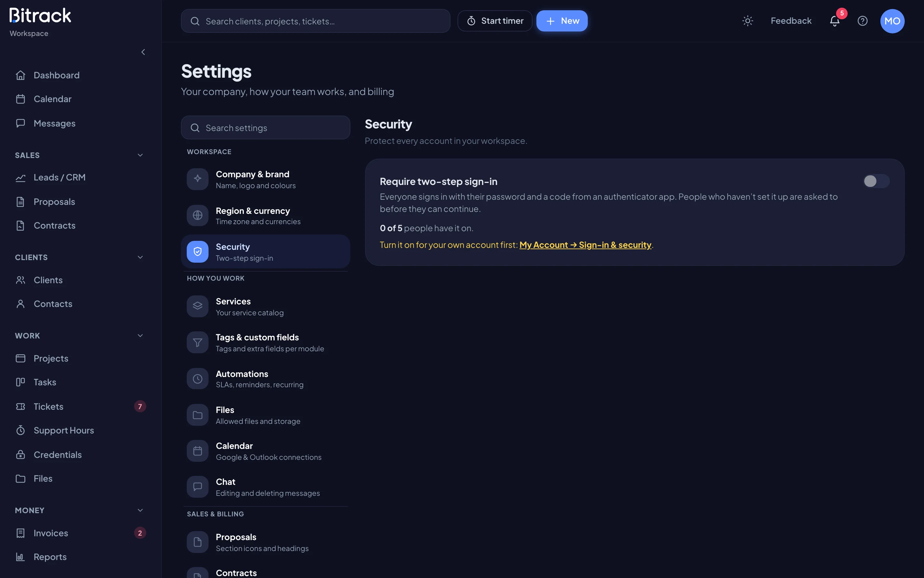Click the notification count badge 5
924x578 pixels.
(x=842, y=13)
